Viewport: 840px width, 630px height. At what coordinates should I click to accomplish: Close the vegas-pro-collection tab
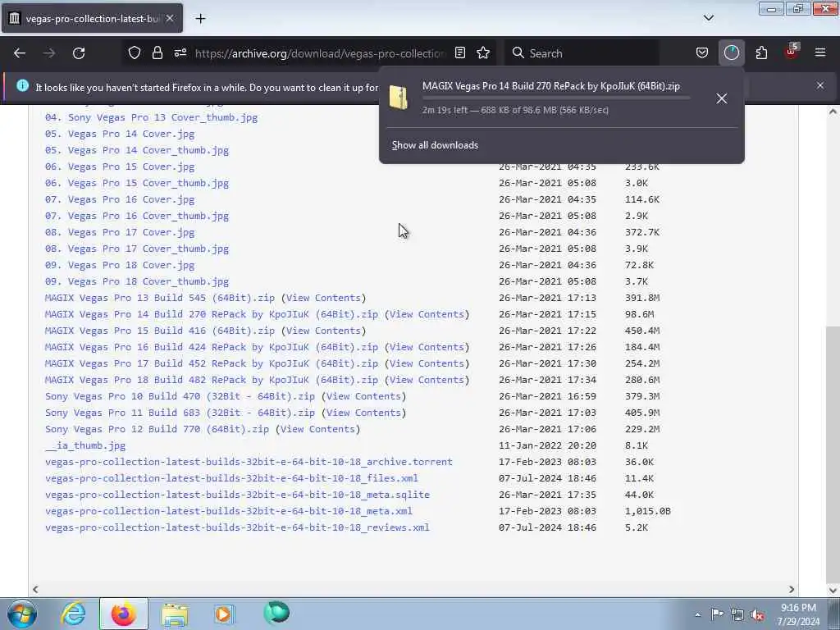pyautogui.click(x=170, y=18)
